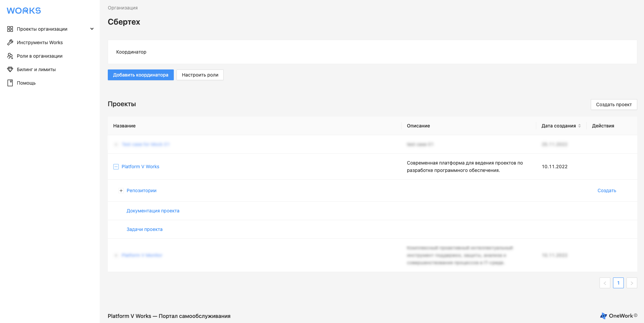Click Добавить координатора button
Image resolution: width=644 pixels, height=323 pixels.
pos(141,75)
